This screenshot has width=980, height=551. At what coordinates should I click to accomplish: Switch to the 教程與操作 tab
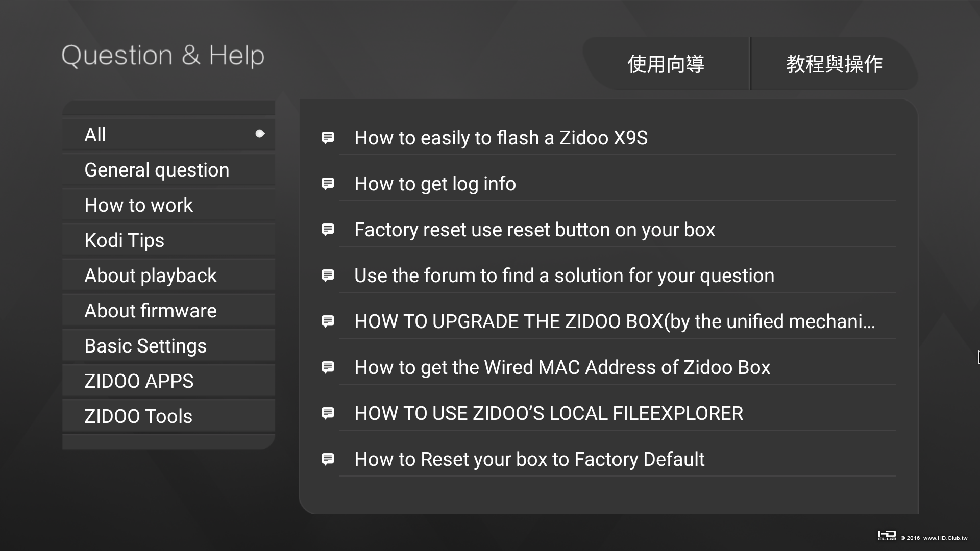pos(834,64)
